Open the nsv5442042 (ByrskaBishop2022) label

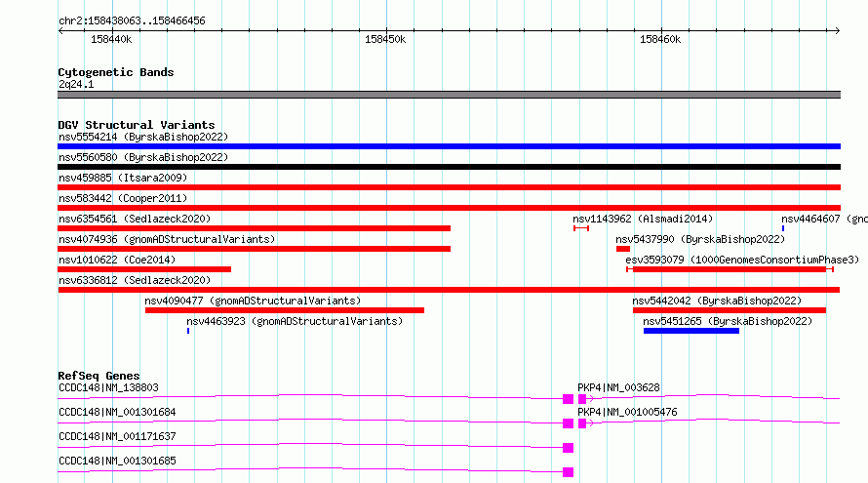717,301
